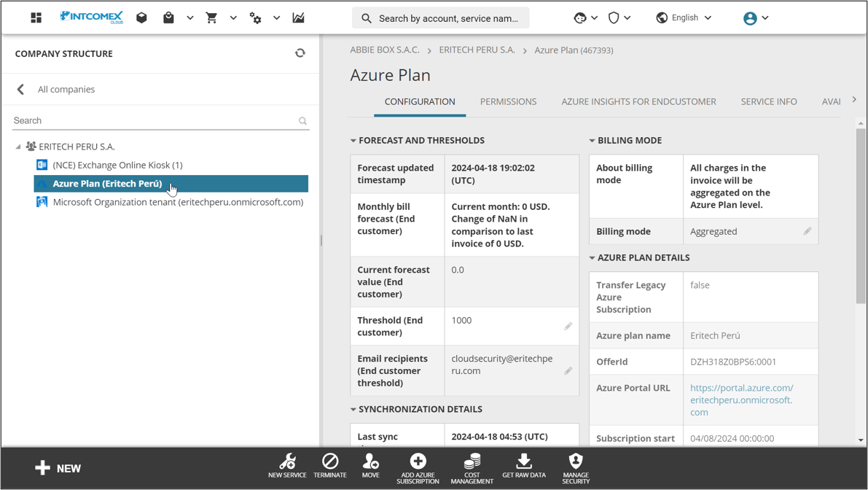This screenshot has width=868, height=490.
Task: Edit the Billing mode field
Action: click(807, 231)
